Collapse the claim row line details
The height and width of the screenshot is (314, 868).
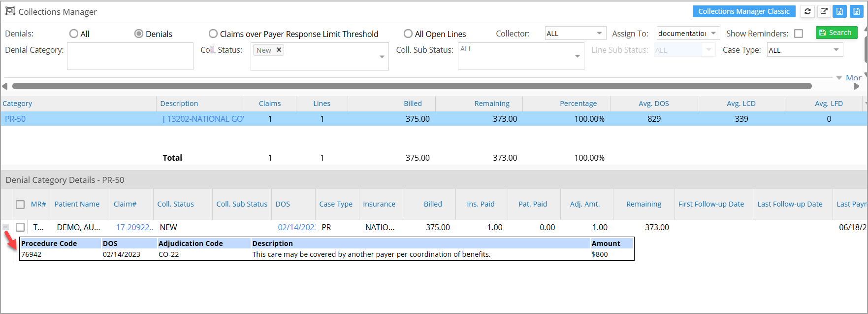[x=6, y=227]
